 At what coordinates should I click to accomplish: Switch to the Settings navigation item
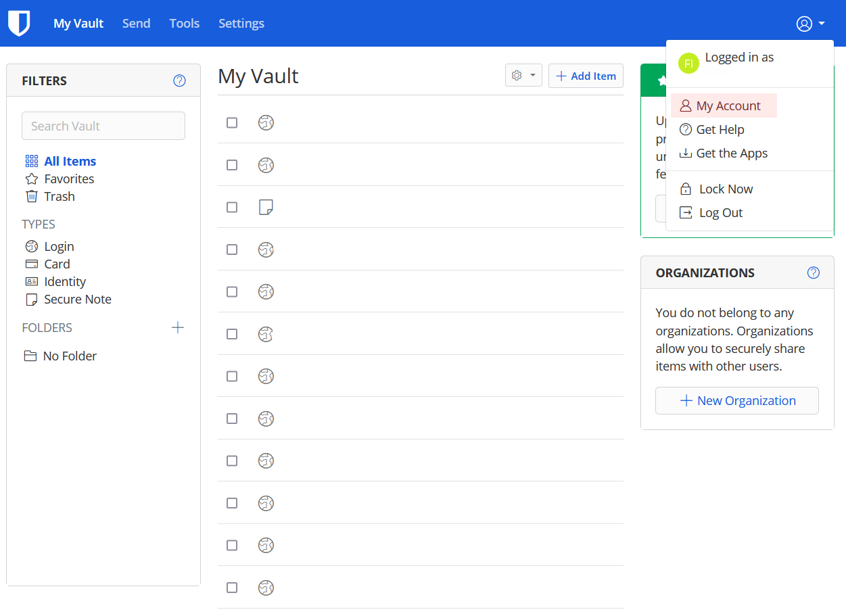click(241, 23)
